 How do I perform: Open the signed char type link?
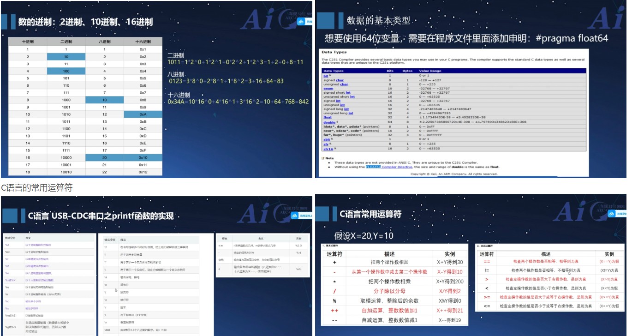pos(340,80)
